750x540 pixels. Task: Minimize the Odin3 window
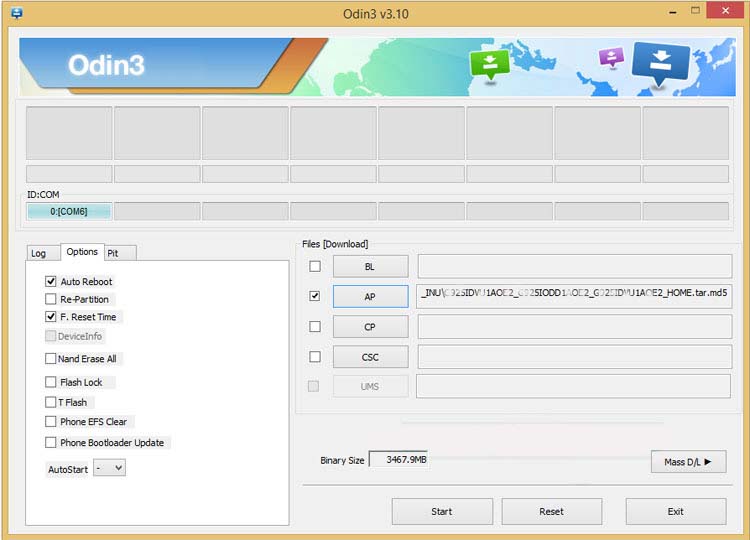tap(673, 11)
